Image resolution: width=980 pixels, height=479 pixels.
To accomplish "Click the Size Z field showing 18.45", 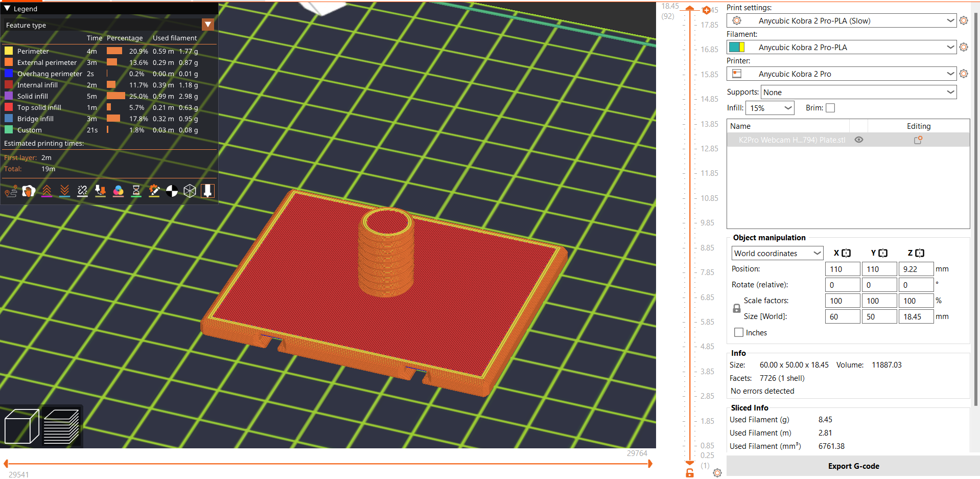I will pos(916,316).
